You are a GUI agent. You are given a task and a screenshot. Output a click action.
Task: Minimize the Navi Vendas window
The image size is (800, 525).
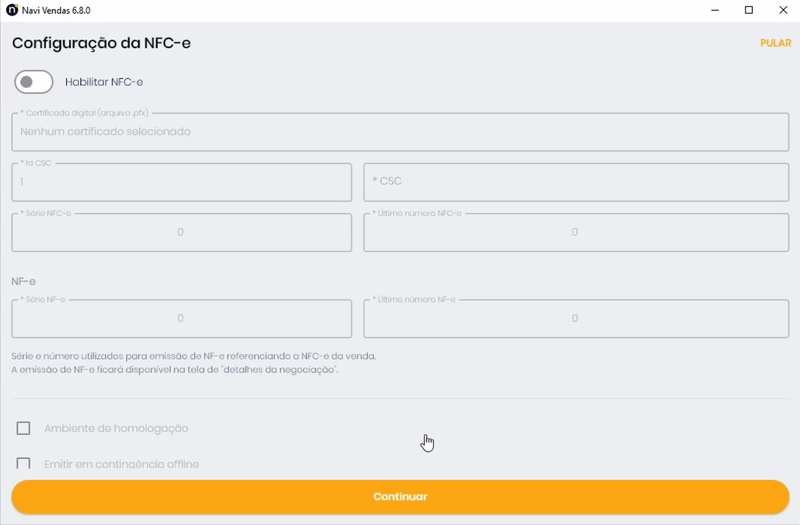(x=714, y=10)
